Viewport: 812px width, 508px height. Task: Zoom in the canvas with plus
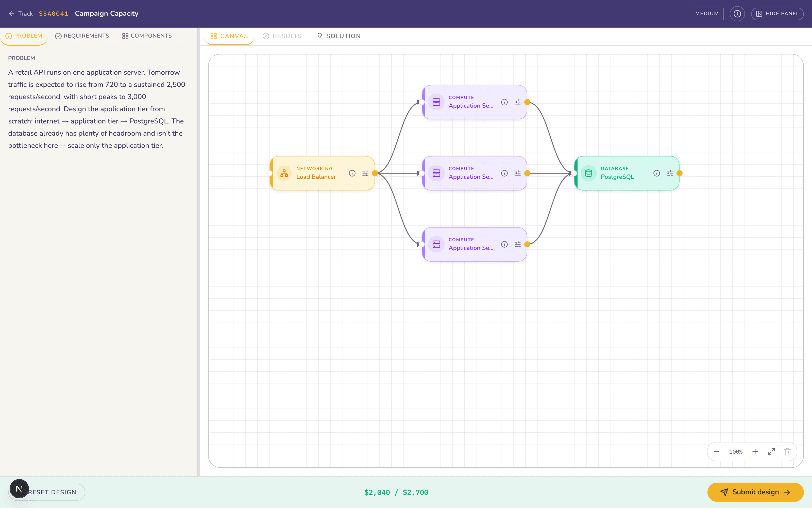click(755, 452)
